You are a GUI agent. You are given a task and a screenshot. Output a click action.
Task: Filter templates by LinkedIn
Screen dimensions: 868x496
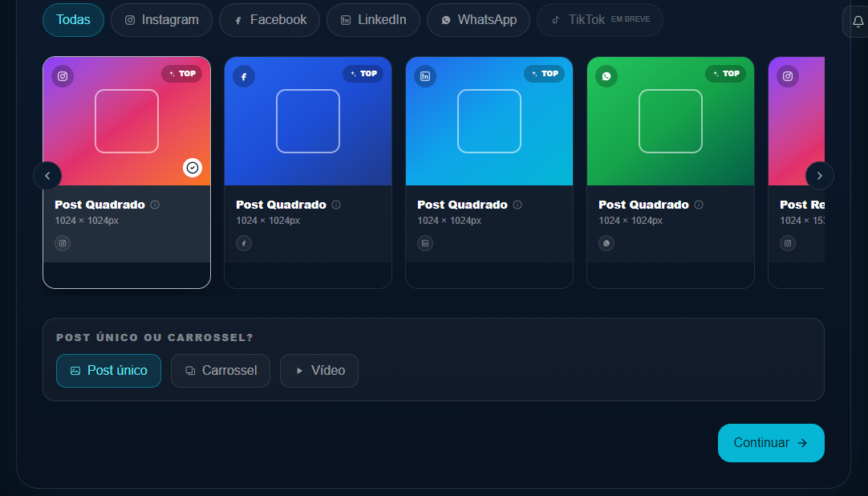pyautogui.click(x=373, y=20)
